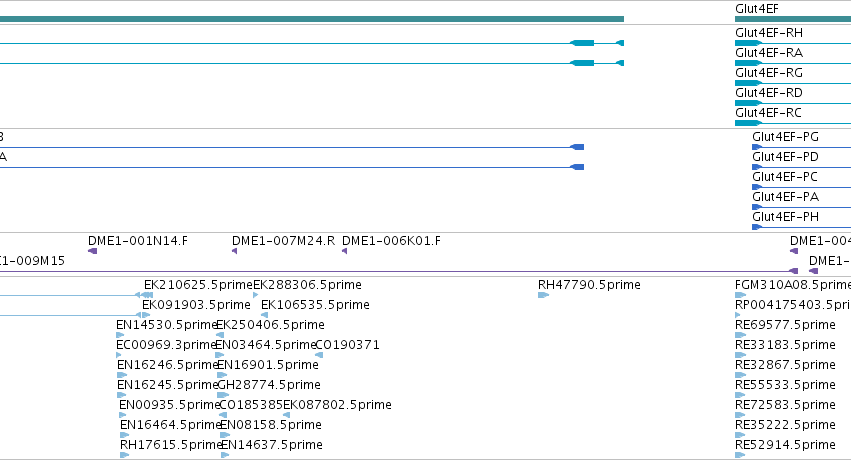This screenshot has width=851, height=460.
Task: Click the RE33183.5prime EST label
Action: (x=785, y=345)
